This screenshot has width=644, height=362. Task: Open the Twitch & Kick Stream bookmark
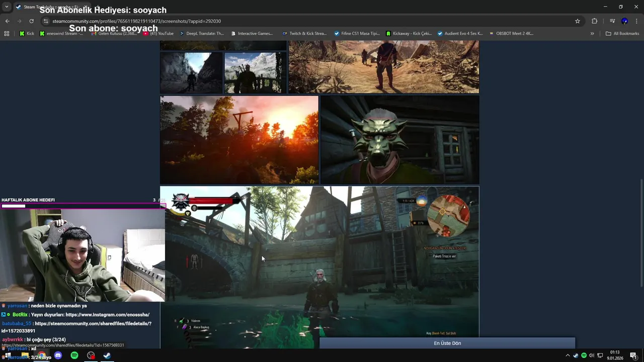point(304,34)
